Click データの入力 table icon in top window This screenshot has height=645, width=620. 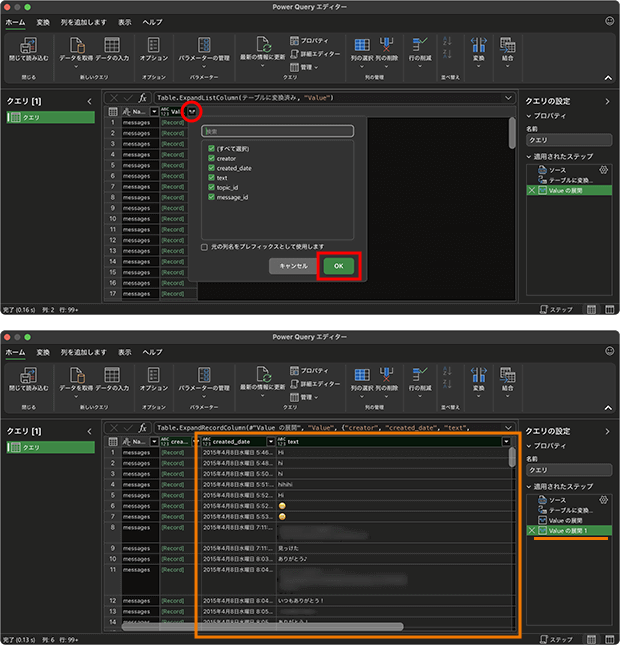point(112,45)
